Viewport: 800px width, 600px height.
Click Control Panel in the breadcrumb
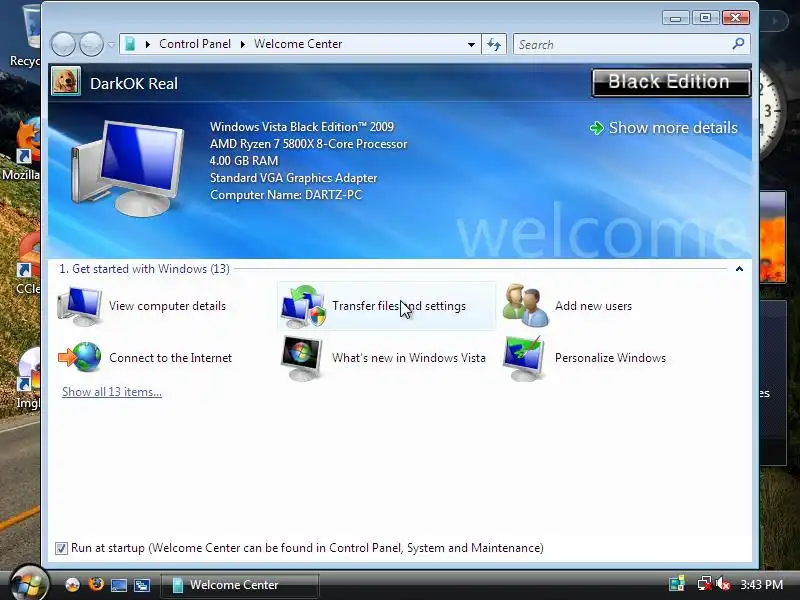[195, 44]
